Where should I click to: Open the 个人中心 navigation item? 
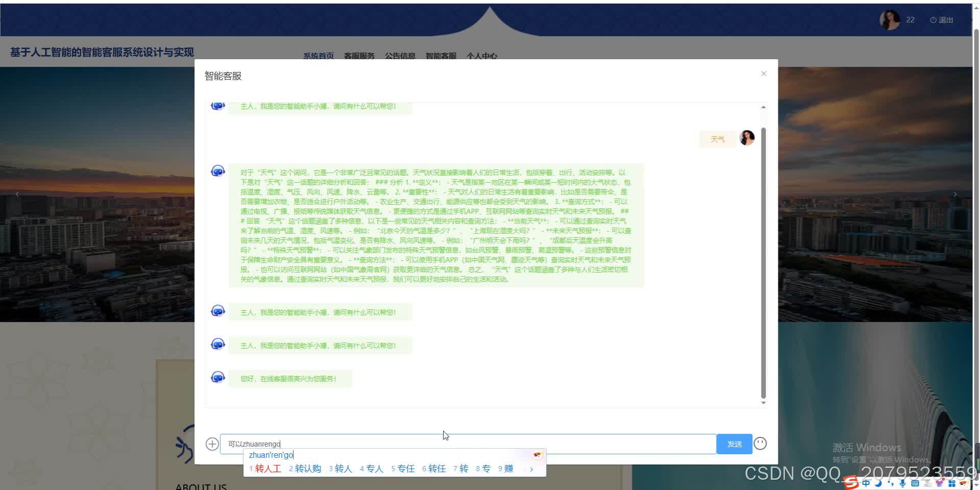pos(482,56)
